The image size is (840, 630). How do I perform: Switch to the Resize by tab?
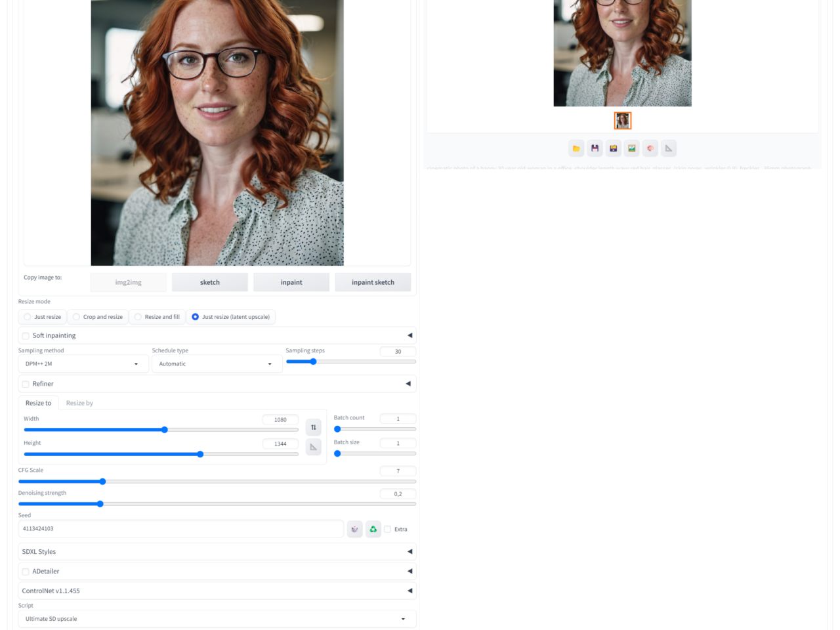[79, 403]
